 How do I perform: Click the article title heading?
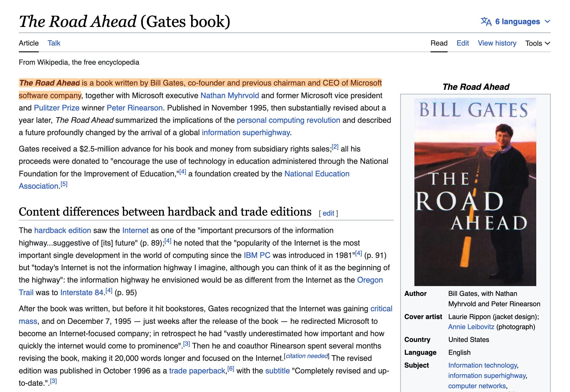125,21
